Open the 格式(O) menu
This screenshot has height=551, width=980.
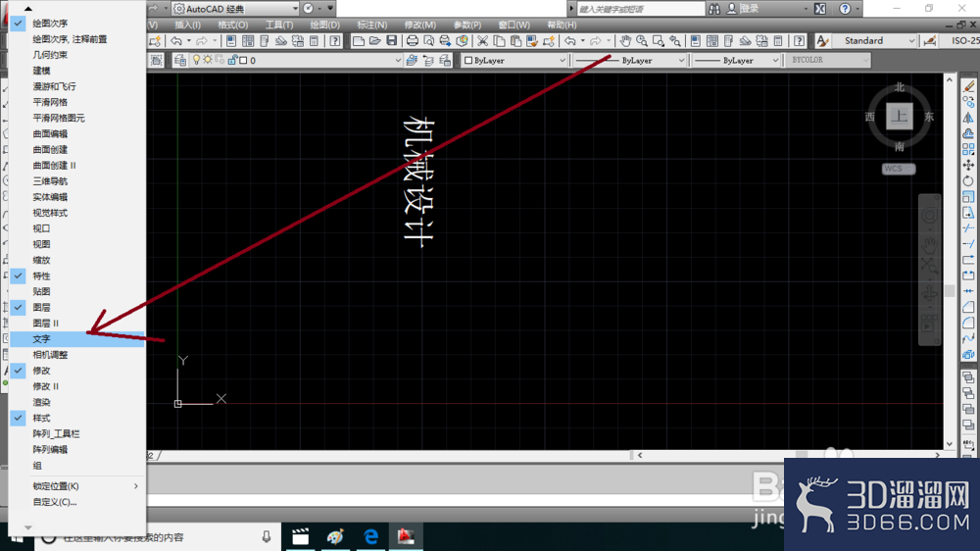[x=233, y=25]
